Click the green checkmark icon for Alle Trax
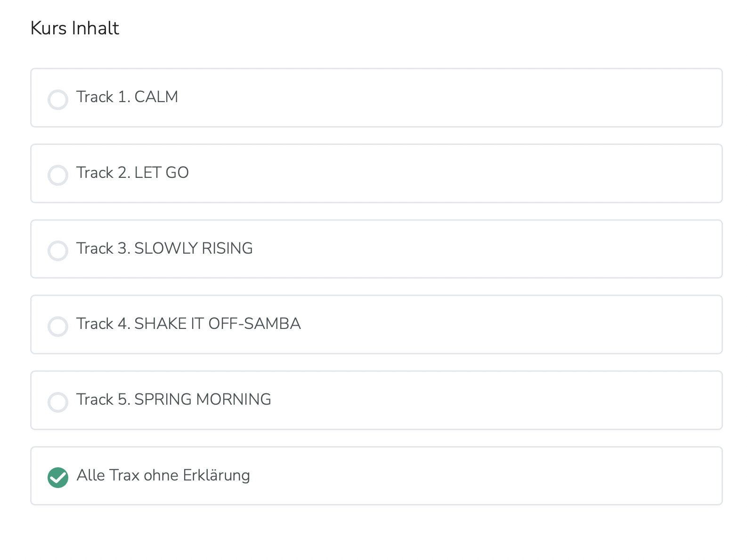Viewport: 747px width, 560px height. (58, 478)
